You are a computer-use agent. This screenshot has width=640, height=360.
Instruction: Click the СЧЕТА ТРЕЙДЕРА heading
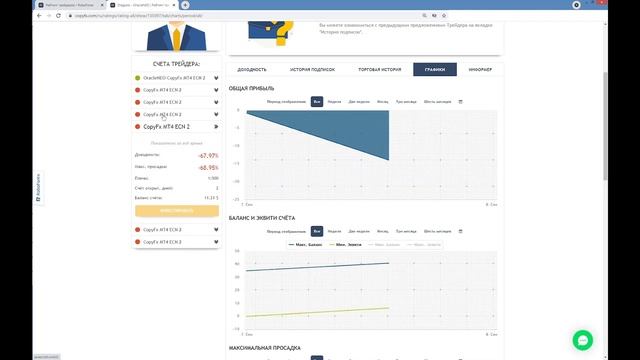tap(176, 64)
